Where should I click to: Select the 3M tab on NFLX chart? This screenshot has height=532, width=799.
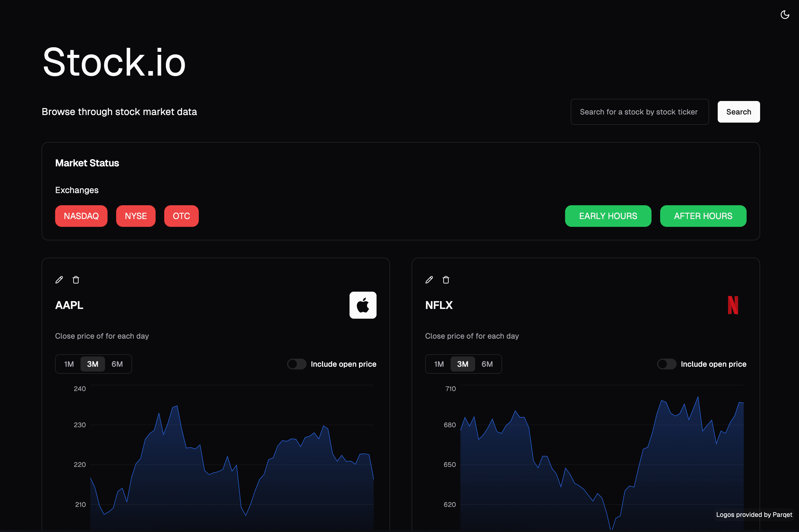point(462,364)
